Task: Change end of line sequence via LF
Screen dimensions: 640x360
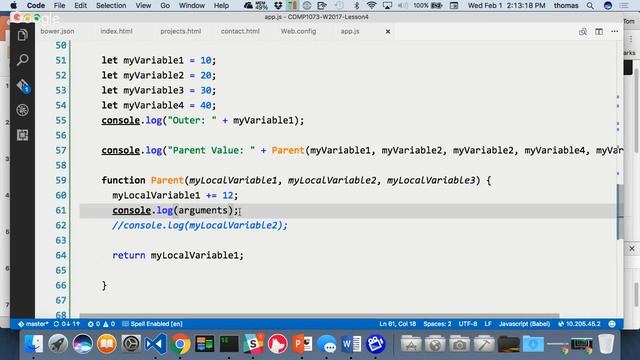Action: tap(488, 324)
